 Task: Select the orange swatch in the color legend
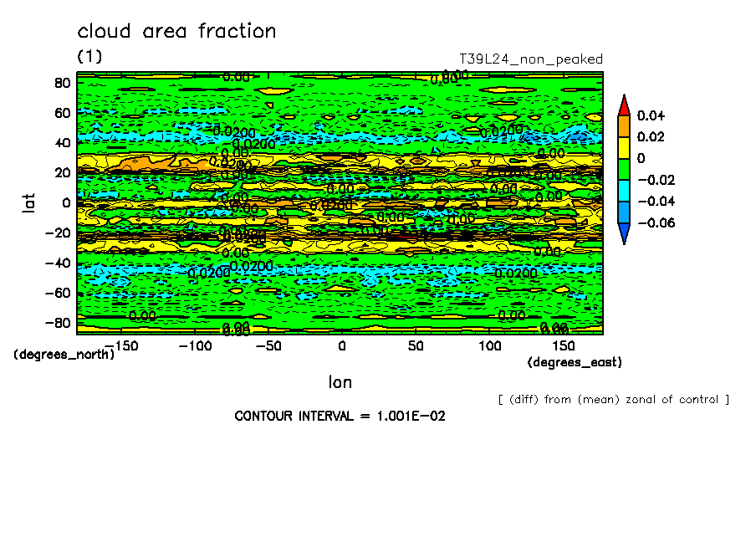click(x=624, y=125)
